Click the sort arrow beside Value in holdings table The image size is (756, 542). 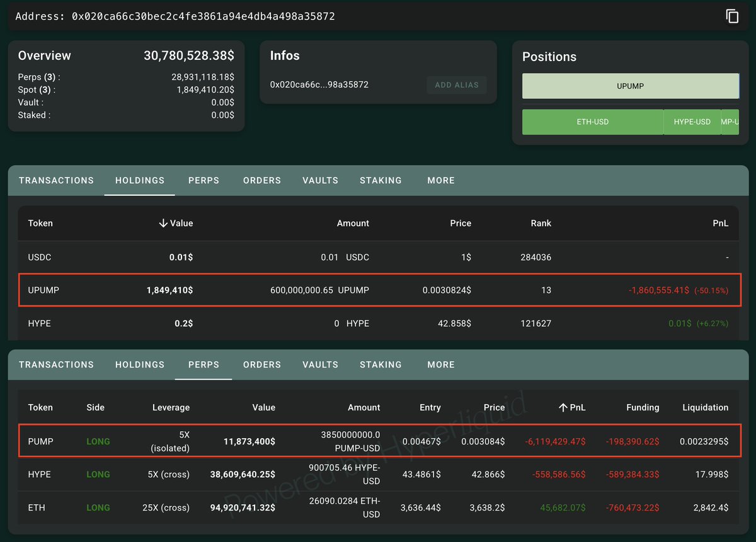point(163,223)
